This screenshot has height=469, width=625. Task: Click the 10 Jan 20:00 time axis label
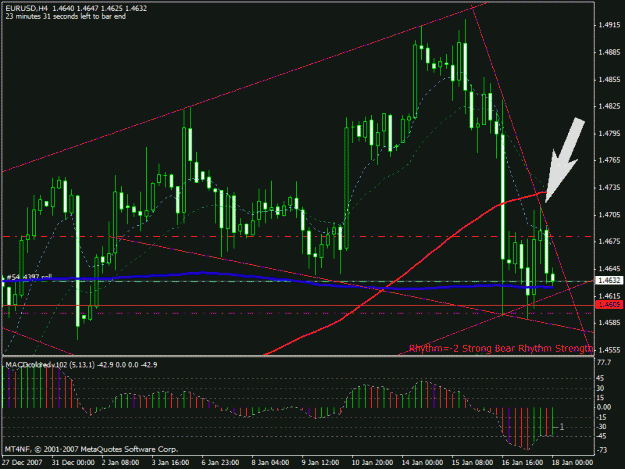pyautogui.click(x=372, y=463)
